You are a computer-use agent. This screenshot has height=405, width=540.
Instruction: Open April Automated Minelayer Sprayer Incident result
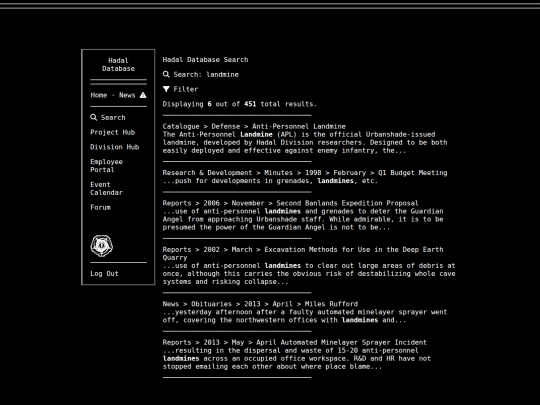pos(294,342)
